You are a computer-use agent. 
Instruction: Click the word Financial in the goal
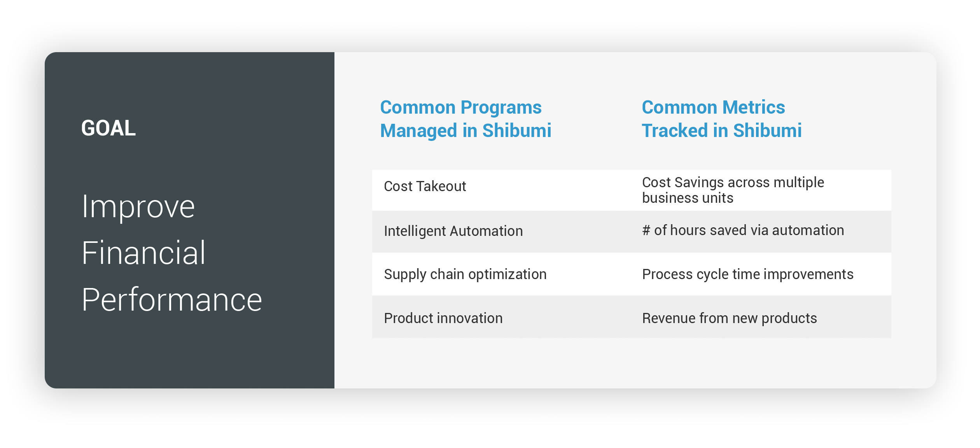click(143, 253)
